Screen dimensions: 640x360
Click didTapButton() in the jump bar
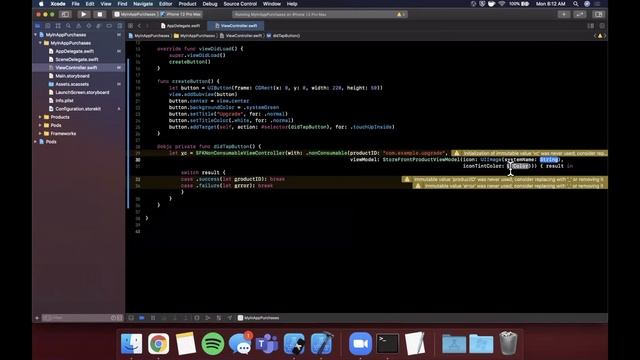click(x=284, y=36)
